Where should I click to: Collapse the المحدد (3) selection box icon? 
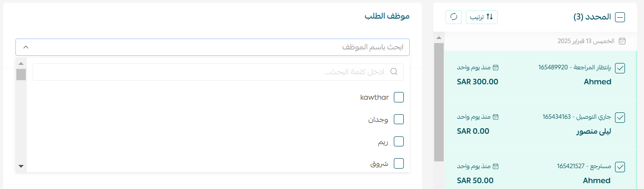point(620,17)
